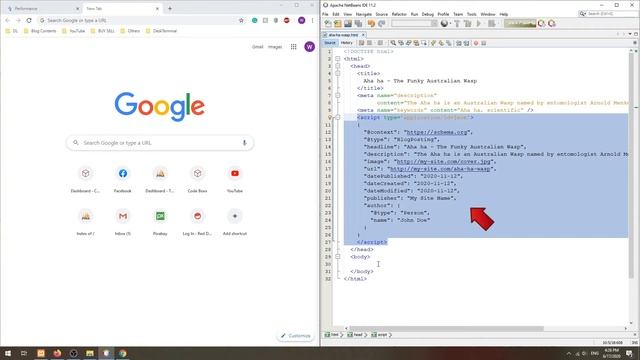Open the Refactor menu in NetBeans
640x360 pixels.
point(399,14)
